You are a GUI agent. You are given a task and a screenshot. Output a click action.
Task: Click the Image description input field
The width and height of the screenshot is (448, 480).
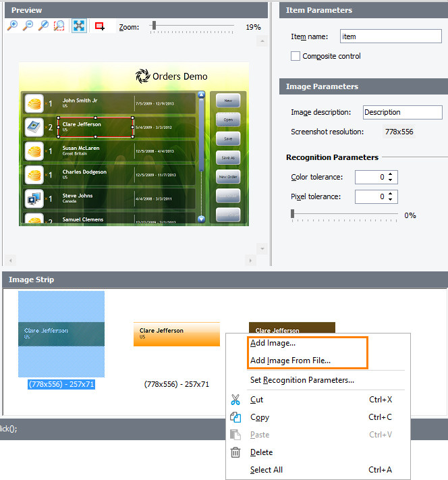pyautogui.click(x=402, y=112)
